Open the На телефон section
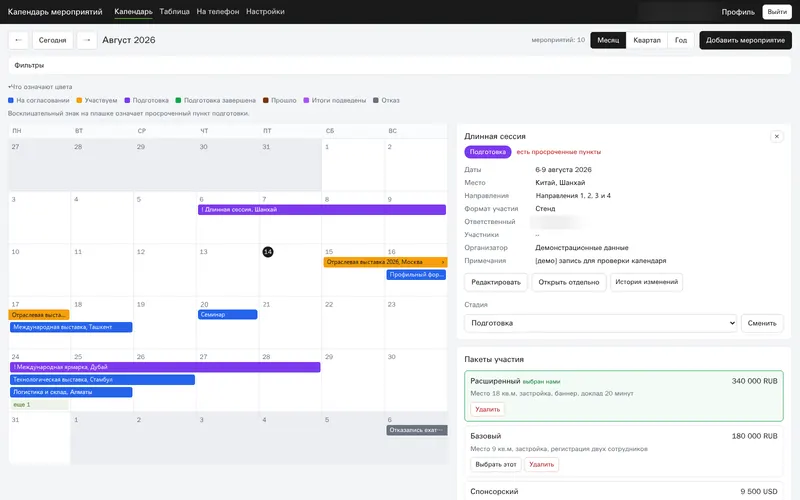Image resolution: width=800 pixels, height=500 pixels. coord(218,12)
